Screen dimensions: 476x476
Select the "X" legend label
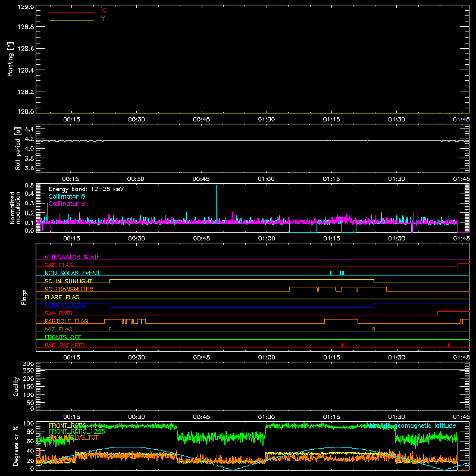coord(103,10)
